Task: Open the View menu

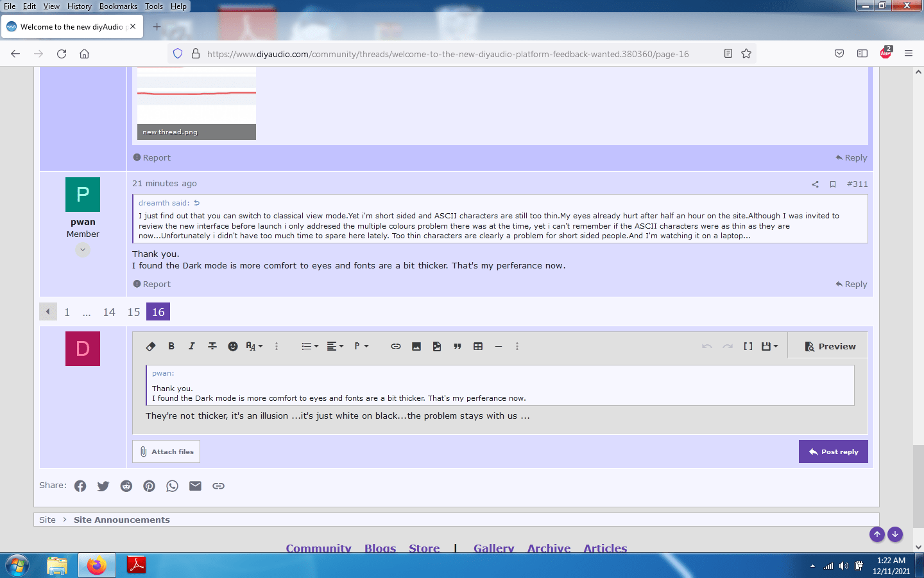Action: [x=51, y=6]
